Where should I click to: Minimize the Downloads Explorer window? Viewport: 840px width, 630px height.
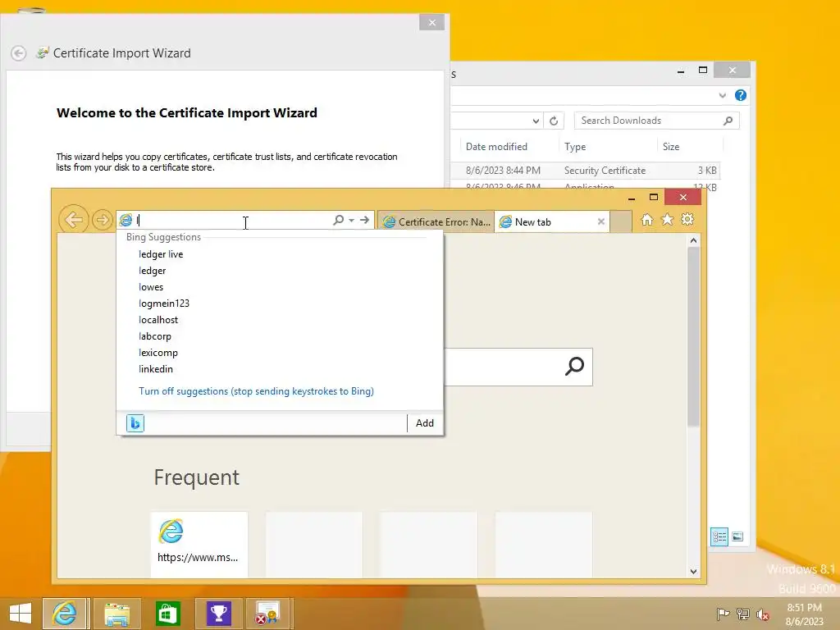[x=680, y=71]
